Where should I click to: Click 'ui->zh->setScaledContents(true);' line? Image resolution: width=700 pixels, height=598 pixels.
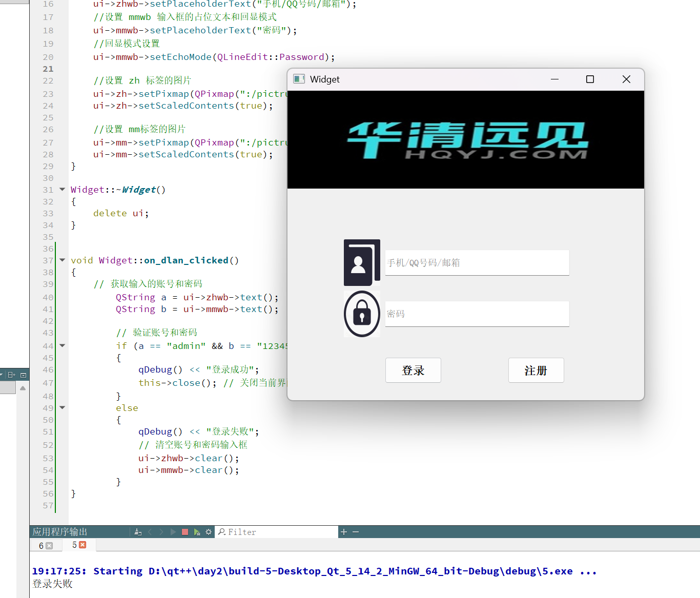(x=183, y=106)
